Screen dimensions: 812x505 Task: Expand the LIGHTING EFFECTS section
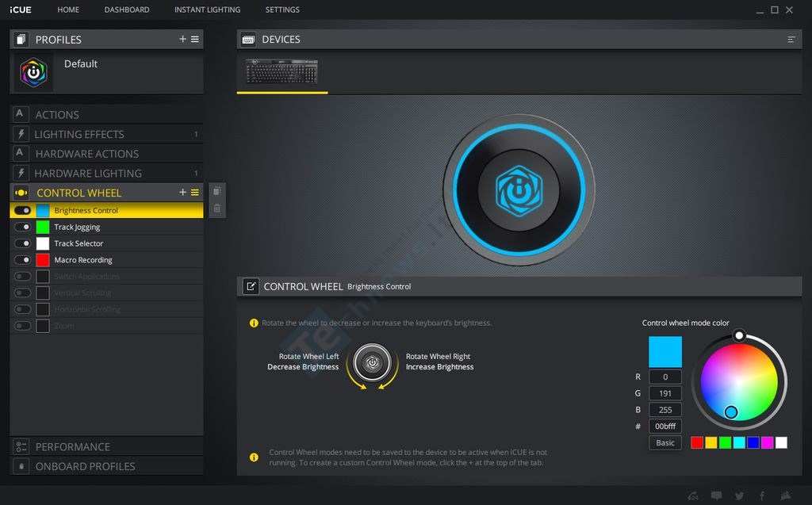tap(106, 134)
